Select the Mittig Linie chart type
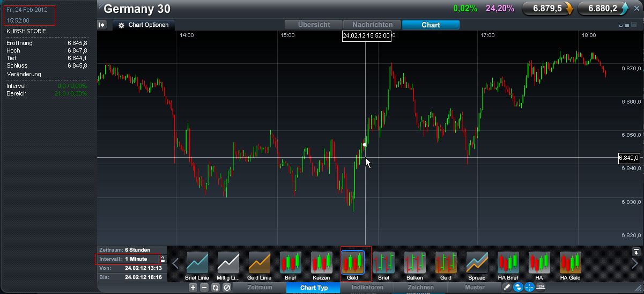Image resolution: width=644 pixels, height=294 pixels. 228,263
